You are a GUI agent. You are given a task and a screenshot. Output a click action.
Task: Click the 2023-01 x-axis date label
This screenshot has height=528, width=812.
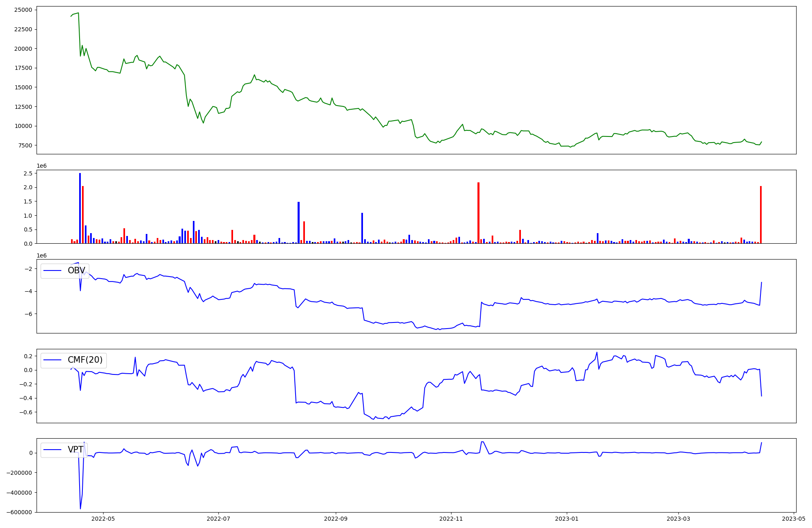[x=567, y=519]
